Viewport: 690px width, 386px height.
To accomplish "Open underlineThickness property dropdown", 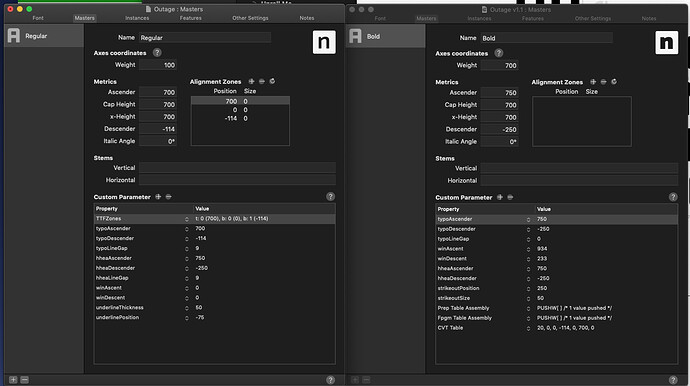I will [x=187, y=308].
